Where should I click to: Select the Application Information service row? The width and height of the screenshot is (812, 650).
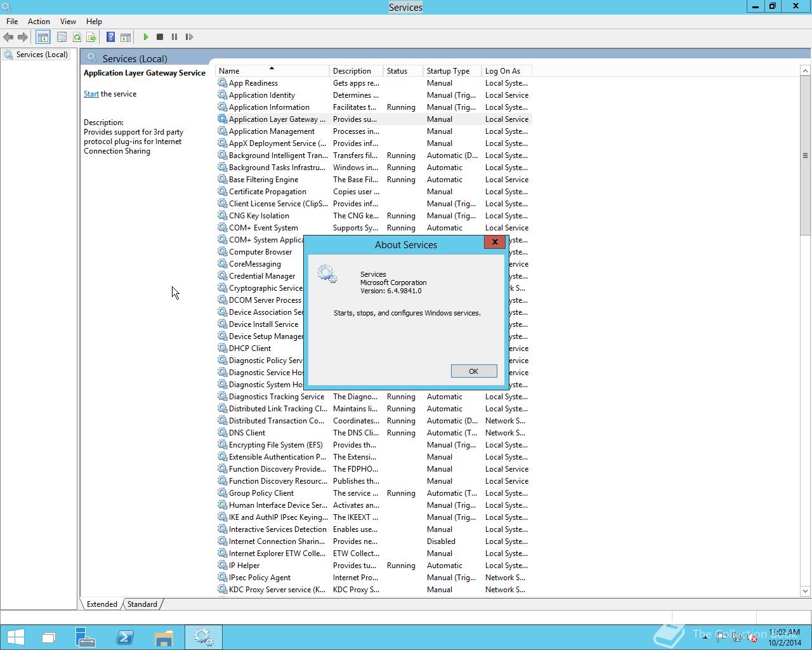(373, 107)
